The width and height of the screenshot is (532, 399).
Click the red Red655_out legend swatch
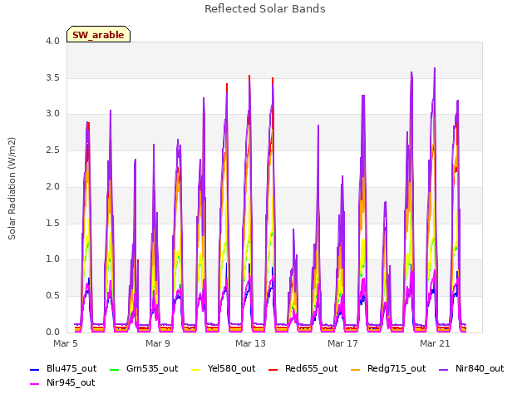pyautogui.click(x=273, y=369)
